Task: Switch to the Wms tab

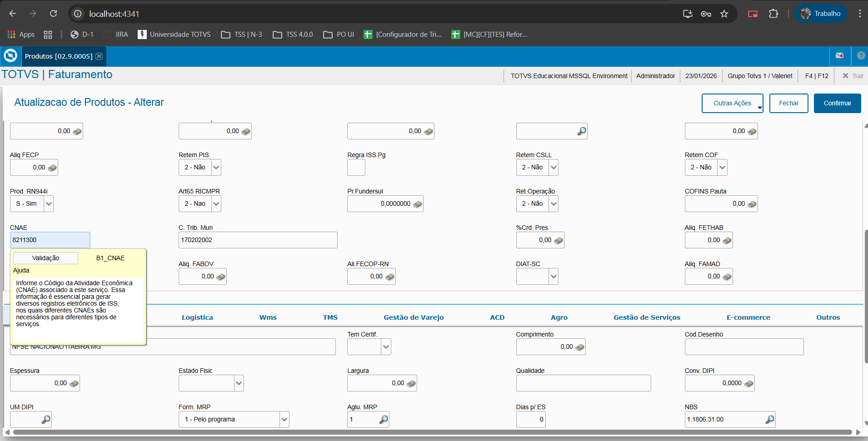Action: [268, 317]
